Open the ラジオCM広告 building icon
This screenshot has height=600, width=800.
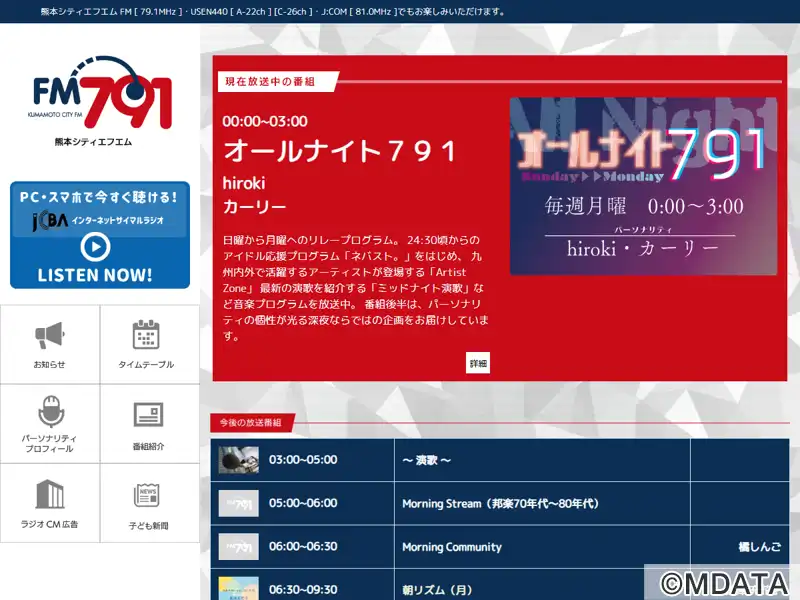click(x=50, y=494)
